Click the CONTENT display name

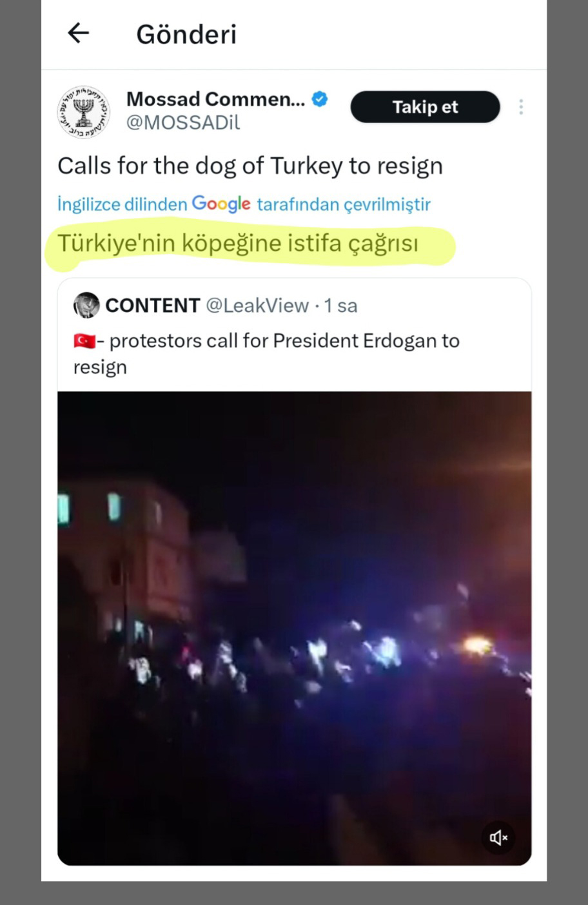pos(153,306)
